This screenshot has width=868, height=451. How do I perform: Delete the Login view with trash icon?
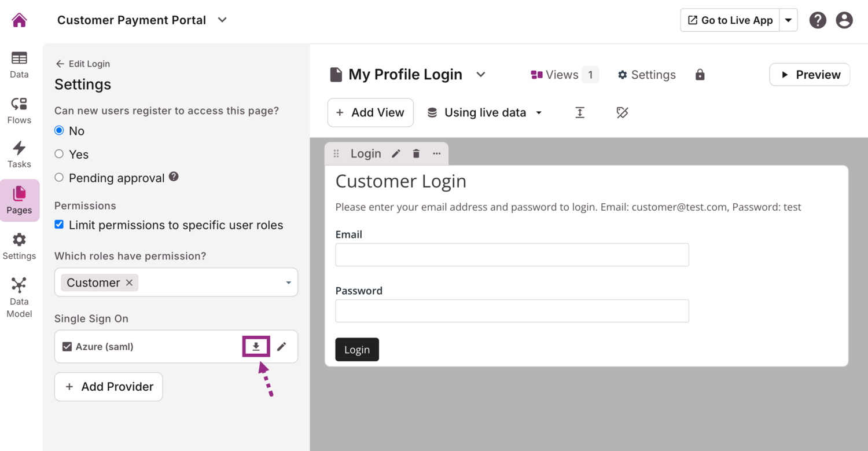(416, 153)
